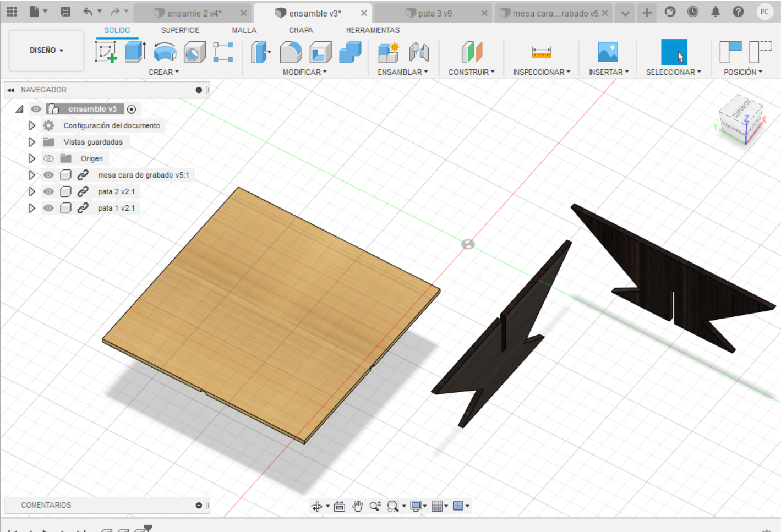
Task: Open the Insert image icon
Action: 608,53
